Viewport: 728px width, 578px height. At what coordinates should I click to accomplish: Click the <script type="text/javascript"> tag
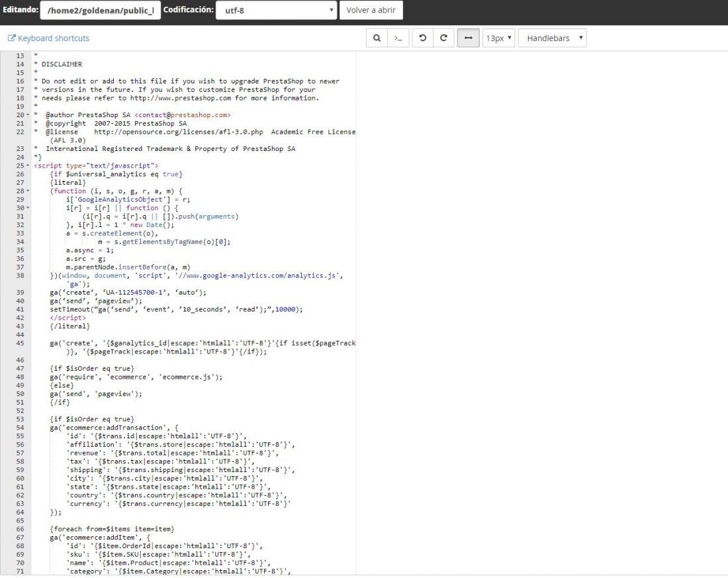click(x=96, y=166)
